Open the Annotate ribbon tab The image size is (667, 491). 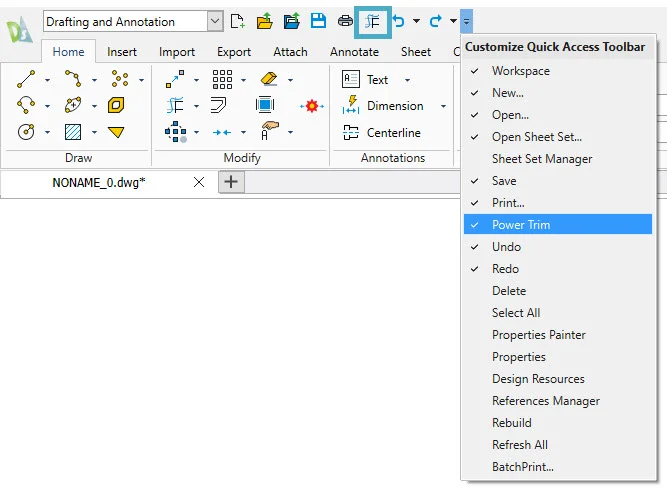pyautogui.click(x=354, y=52)
